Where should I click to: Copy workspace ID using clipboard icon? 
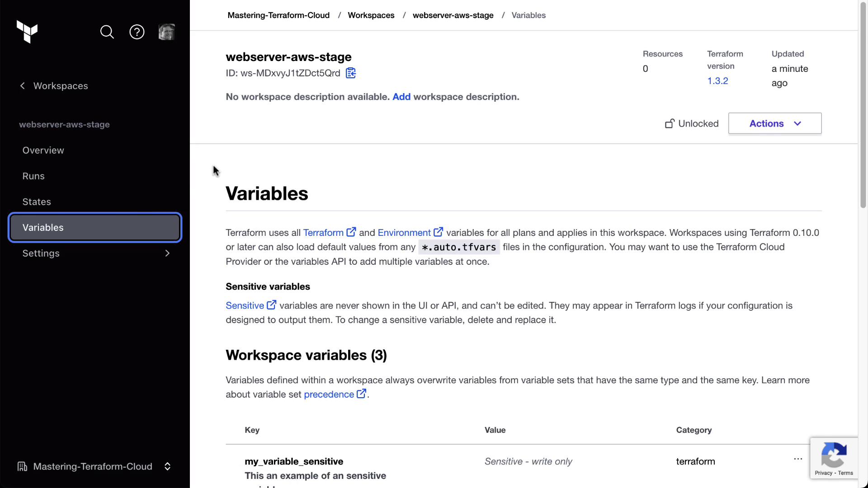click(351, 73)
